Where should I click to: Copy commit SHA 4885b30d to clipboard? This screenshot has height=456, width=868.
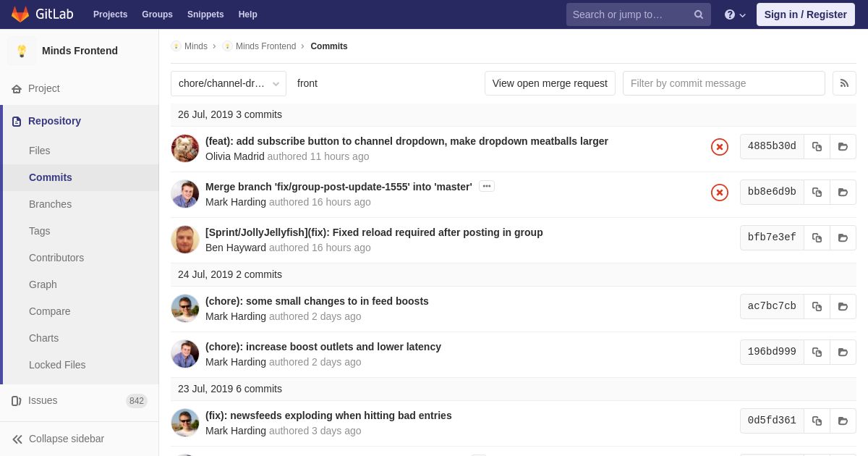817,146
